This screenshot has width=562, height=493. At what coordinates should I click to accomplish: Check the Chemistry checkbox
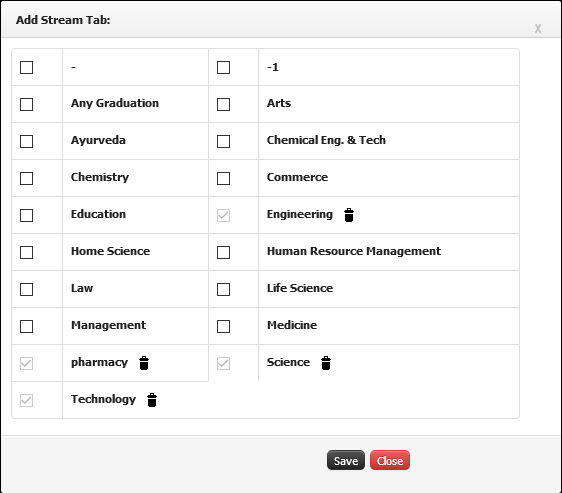(x=27, y=178)
